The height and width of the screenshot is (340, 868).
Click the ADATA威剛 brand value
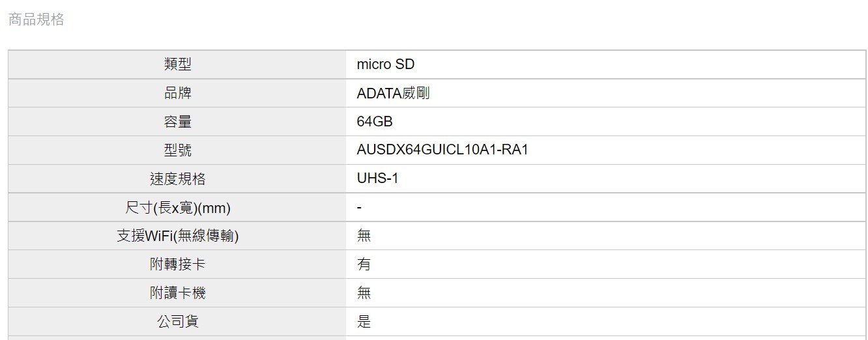393,93
